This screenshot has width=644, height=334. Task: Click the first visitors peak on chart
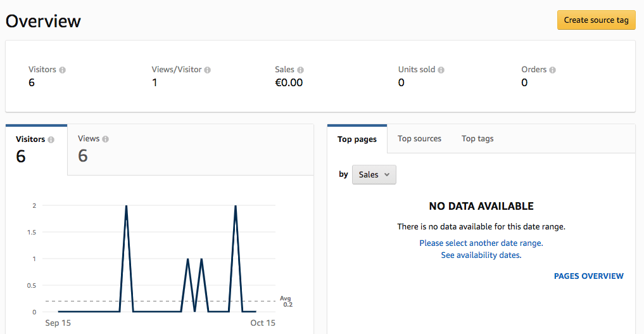pos(127,206)
